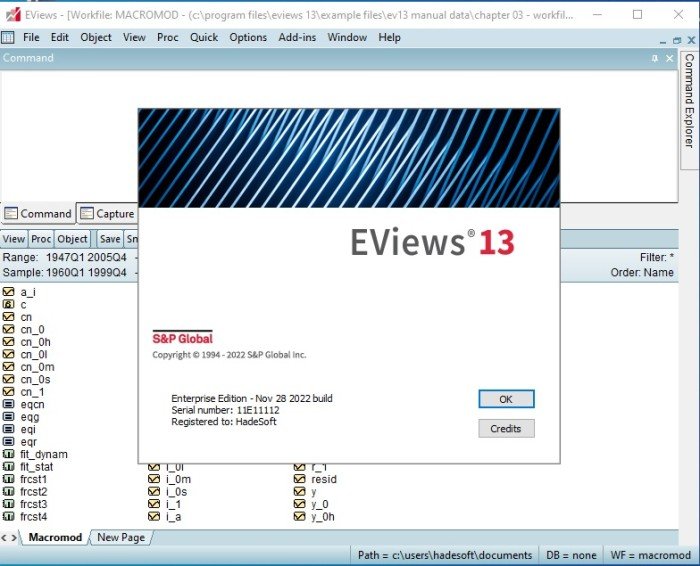Click workfile toolbar View button

tap(14, 239)
